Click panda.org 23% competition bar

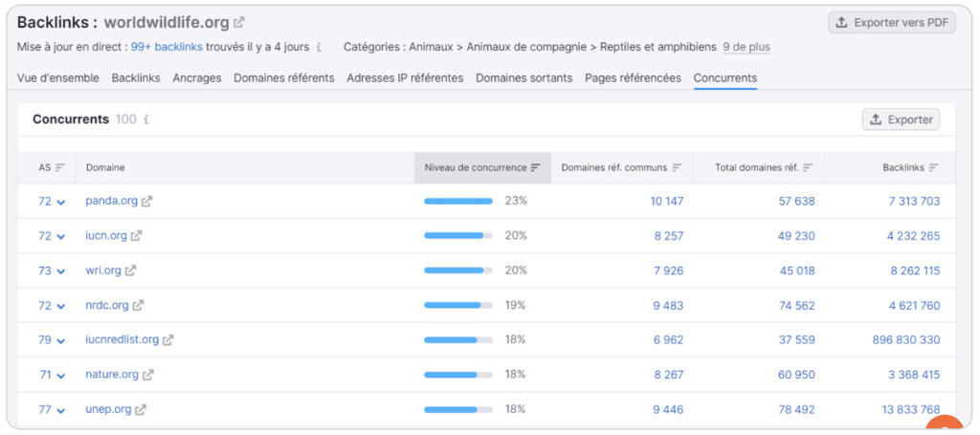coord(458,201)
